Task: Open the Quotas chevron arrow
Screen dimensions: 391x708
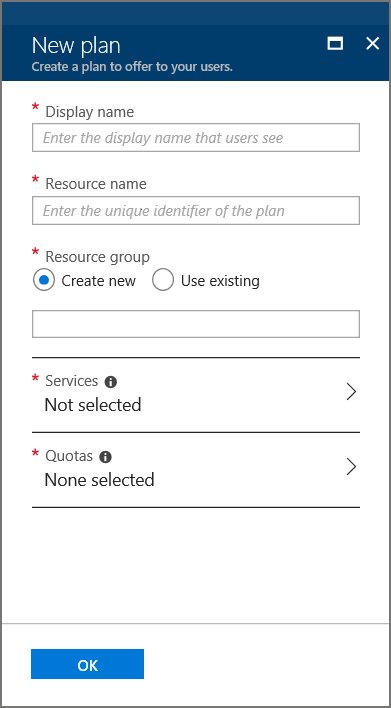Action: 351,467
